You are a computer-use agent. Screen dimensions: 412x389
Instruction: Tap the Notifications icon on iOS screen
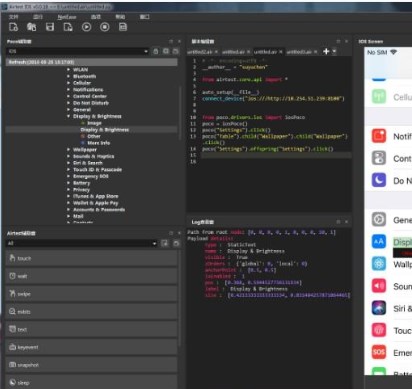pyautogui.click(x=379, y=136)
